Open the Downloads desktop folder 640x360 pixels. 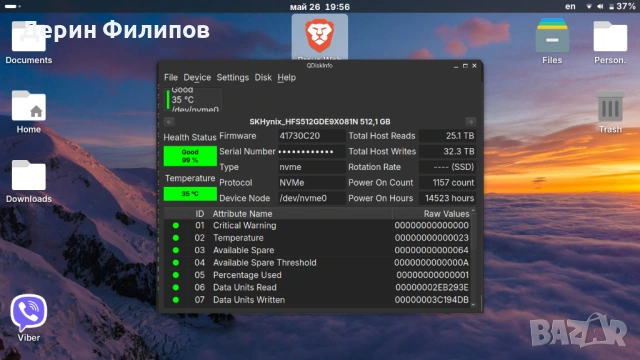(29, 181)
